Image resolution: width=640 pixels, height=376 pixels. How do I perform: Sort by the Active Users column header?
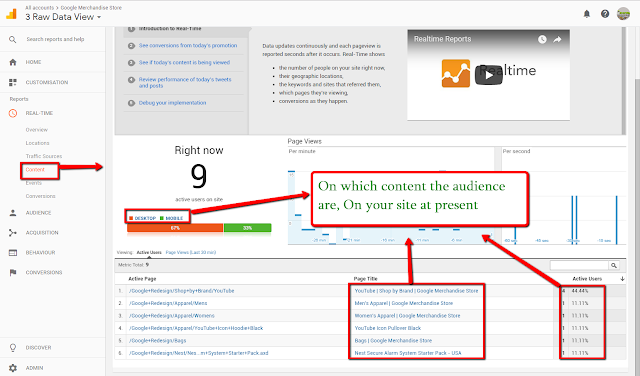(587, 279)
